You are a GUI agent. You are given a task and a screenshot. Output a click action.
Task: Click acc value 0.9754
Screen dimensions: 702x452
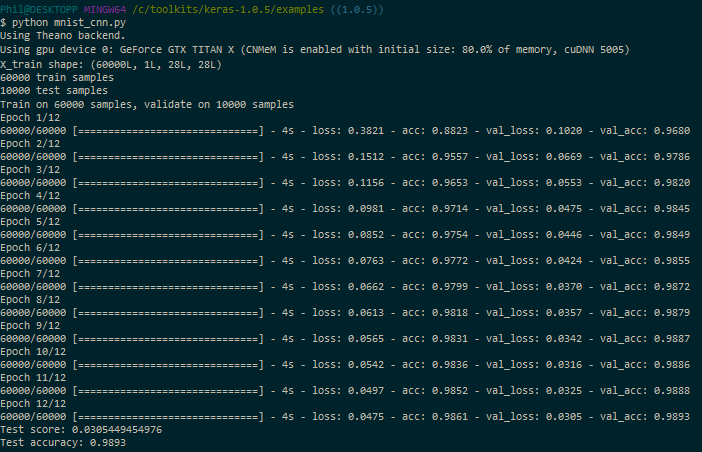[x=450, y=235]
